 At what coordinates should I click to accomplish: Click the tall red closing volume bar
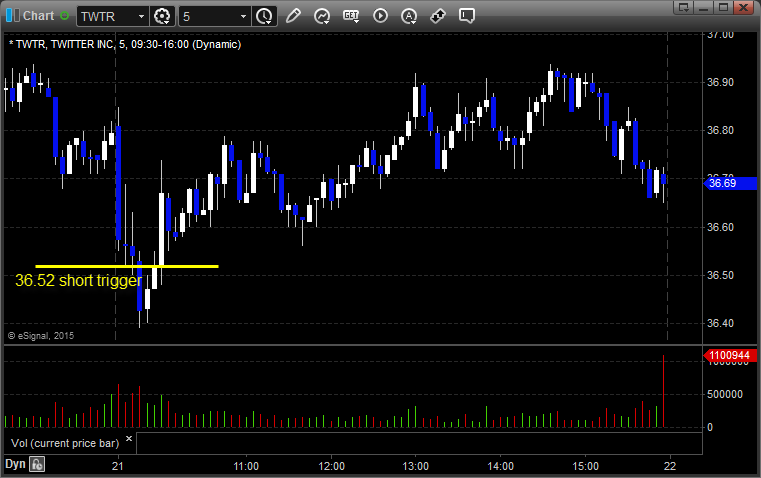point(663,391)
